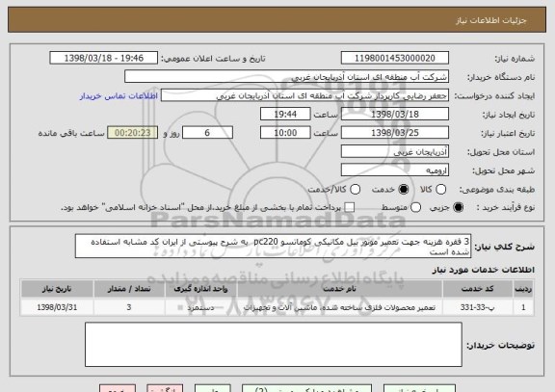Image resolution: width=555 pixels, height=392 pixels.
Task: Click the need number field 1198001453000020
Action: [395, 58]
